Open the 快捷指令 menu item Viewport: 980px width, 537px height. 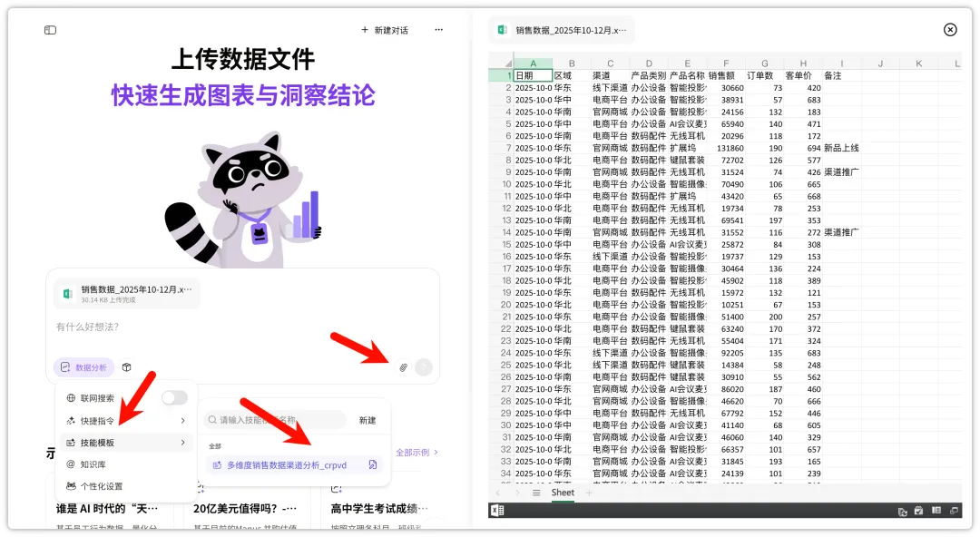[125, 420]
